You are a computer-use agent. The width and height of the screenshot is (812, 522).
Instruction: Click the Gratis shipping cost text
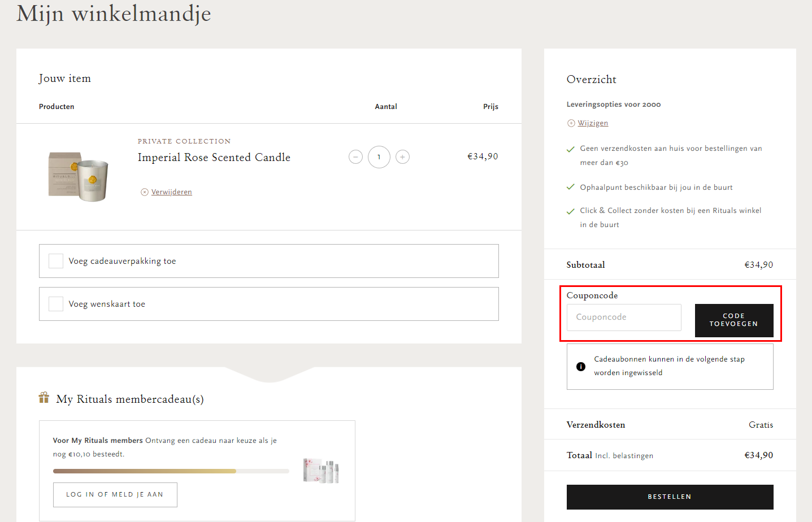[x=761, y=425]
